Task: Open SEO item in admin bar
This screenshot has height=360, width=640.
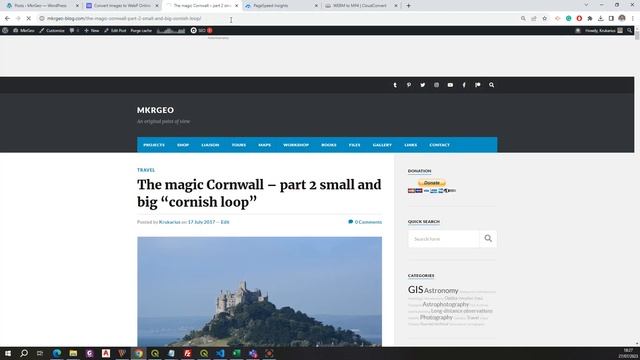Action: click(201, 31)
